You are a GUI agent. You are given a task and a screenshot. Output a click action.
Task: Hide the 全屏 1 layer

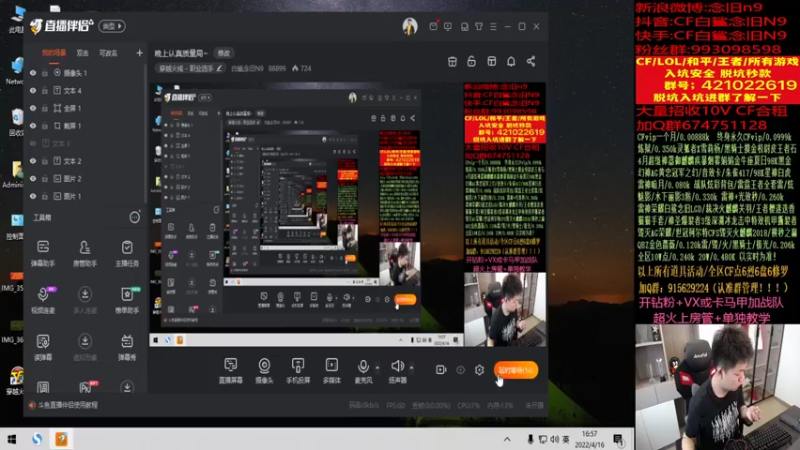[33, 108]
